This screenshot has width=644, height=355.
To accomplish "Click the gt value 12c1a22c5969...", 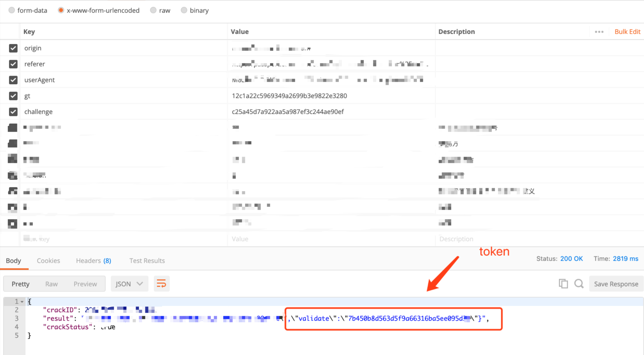I will click(x=289, y=96).
